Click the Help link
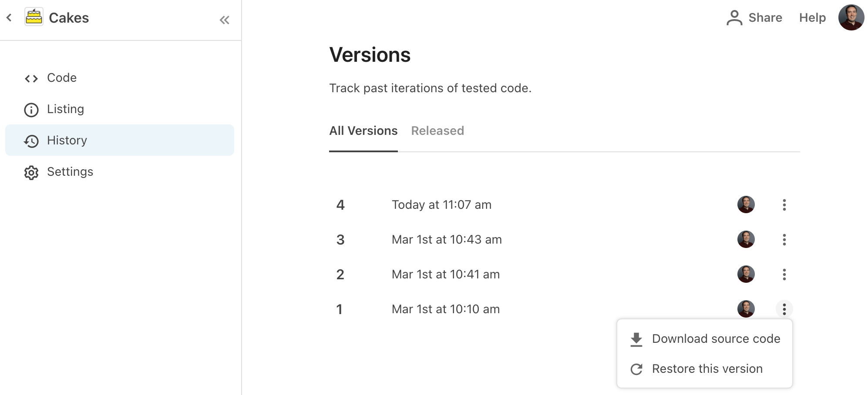The image size is (868, 395). coord(812,17)
